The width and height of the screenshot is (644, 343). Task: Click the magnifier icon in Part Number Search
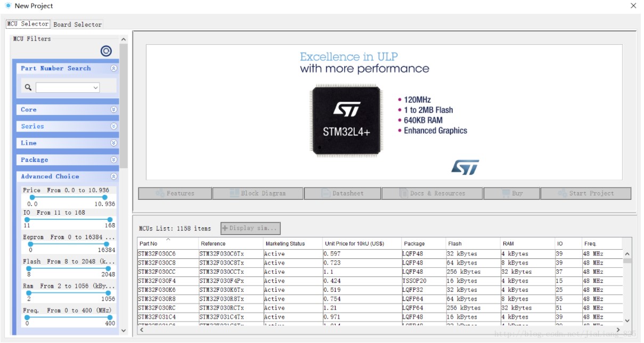pyautogui.click(x=28, y=87)
